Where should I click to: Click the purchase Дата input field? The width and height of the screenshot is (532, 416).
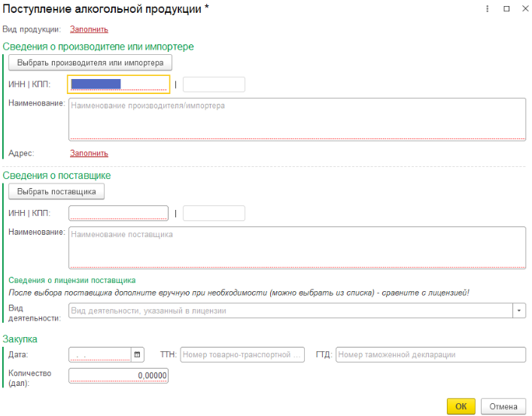[99, 354]
